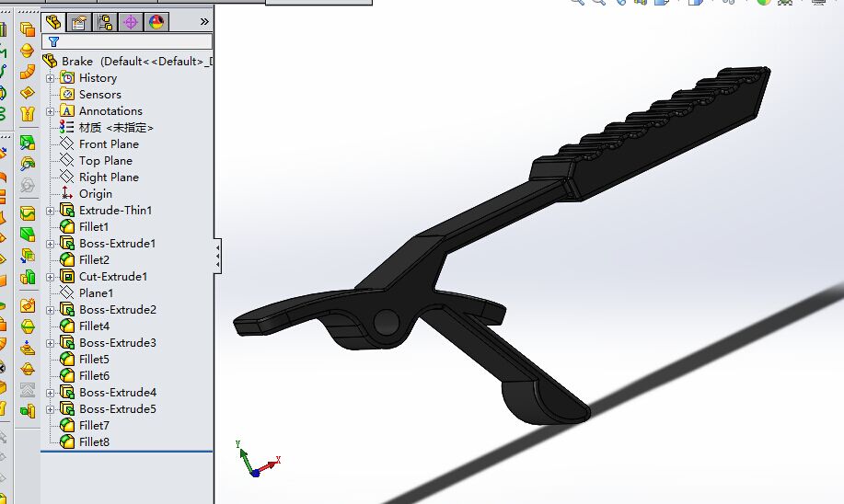Click the boxes with blue arrow move icon

28,256
